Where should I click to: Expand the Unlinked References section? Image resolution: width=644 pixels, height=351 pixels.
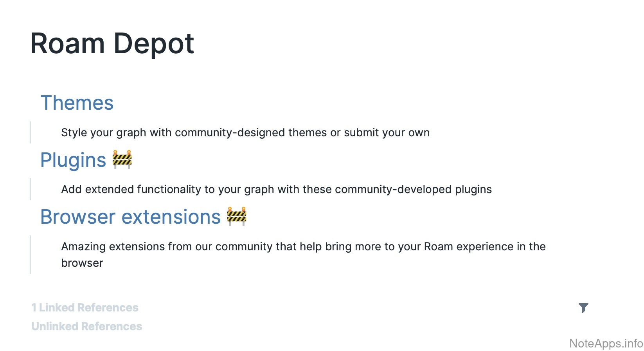pos(87,327)
